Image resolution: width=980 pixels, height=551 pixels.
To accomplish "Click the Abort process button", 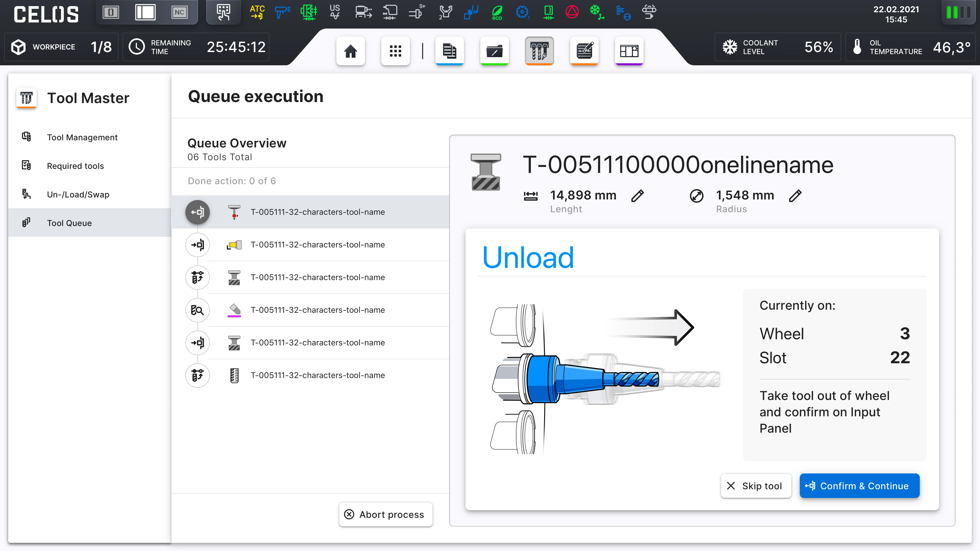I will pos(386,514).
